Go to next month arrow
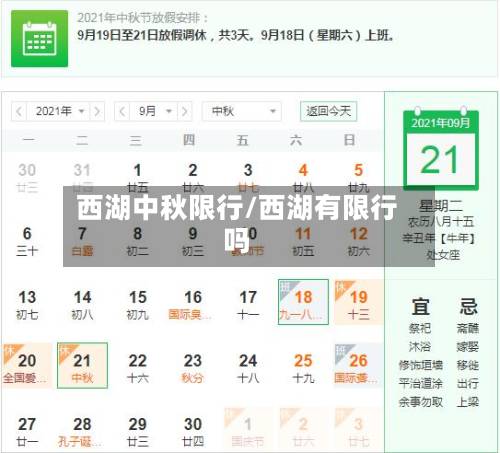 pos(185,111)
